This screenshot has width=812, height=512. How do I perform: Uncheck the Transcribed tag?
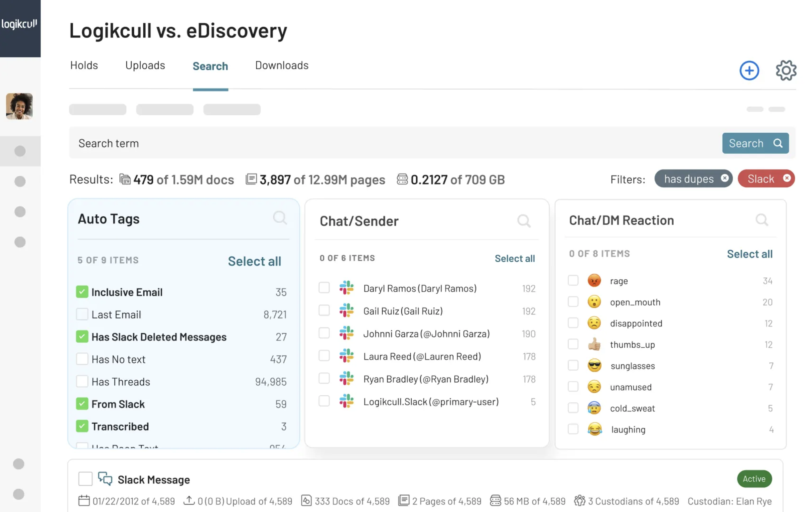coord(82,426)
